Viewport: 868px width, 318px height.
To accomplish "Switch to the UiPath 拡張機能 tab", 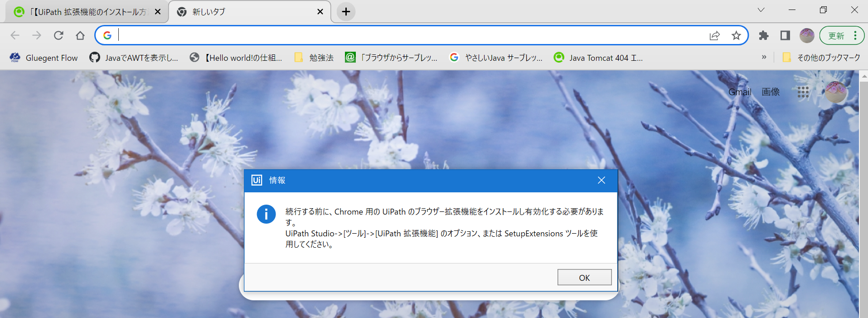I will 87,12.
